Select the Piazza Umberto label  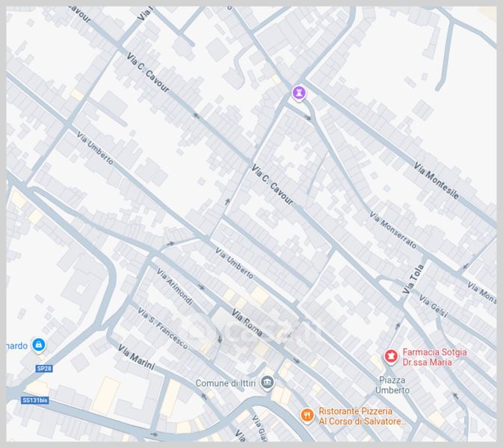click(x=392, y=385)
